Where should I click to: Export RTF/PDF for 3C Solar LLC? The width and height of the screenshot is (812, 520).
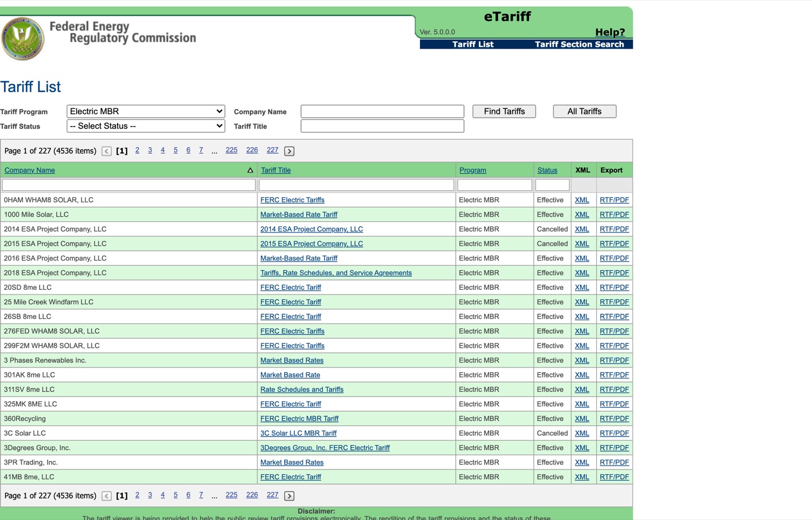coord(614,433)
